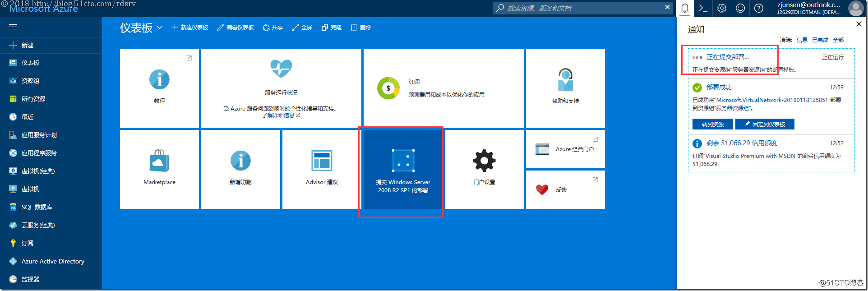Open the 门户设置 gear tile
This screenshot has height=291, width=868.
tap(484, 169)
